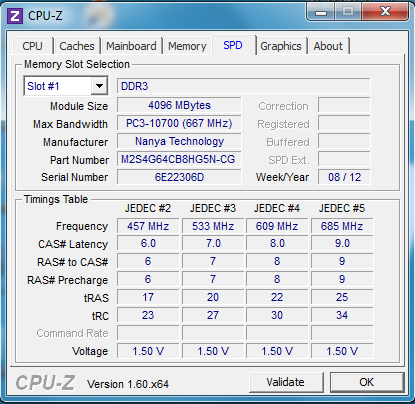Click the Manufacturer Nanya Technology field
415x404 pixels.
click(179, 141)
